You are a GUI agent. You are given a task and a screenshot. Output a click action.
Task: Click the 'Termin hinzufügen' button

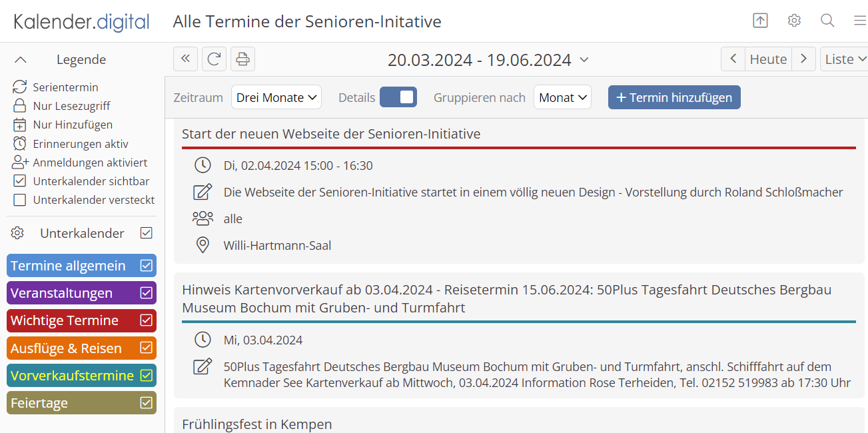tap(674, 97)
